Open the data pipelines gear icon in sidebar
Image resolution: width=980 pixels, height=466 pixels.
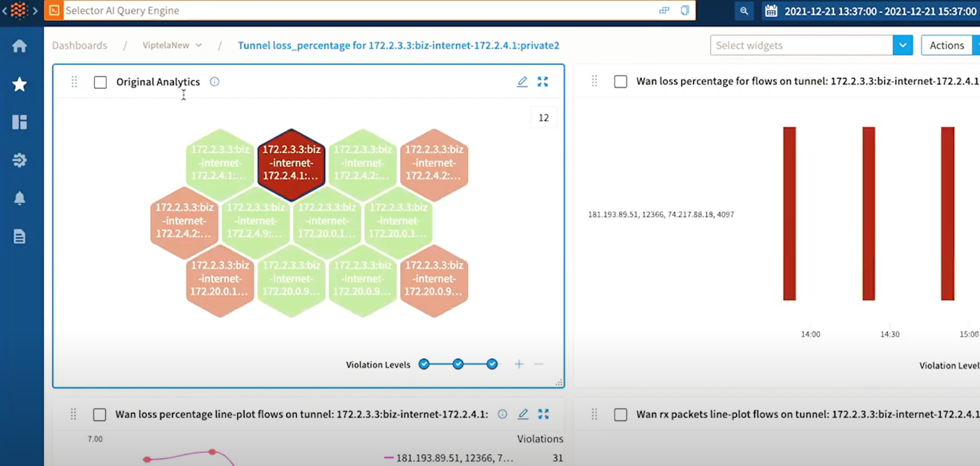19,160
